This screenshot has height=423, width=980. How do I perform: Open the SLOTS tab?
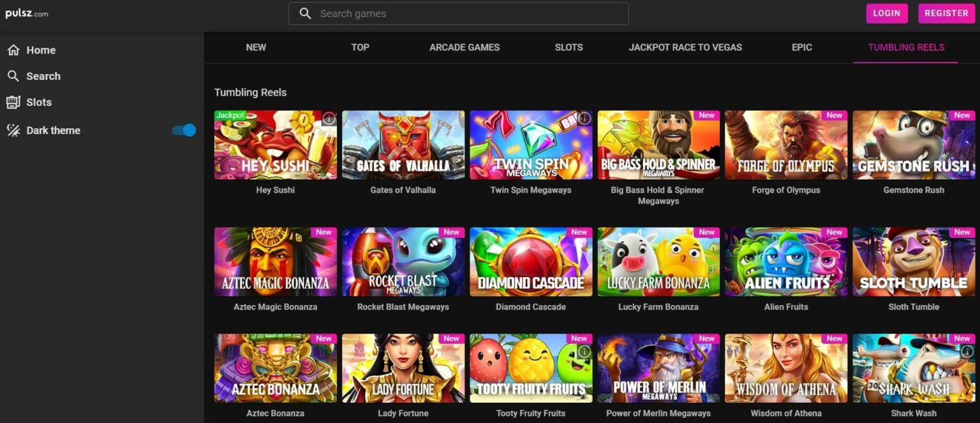click(x=568, y=47)
